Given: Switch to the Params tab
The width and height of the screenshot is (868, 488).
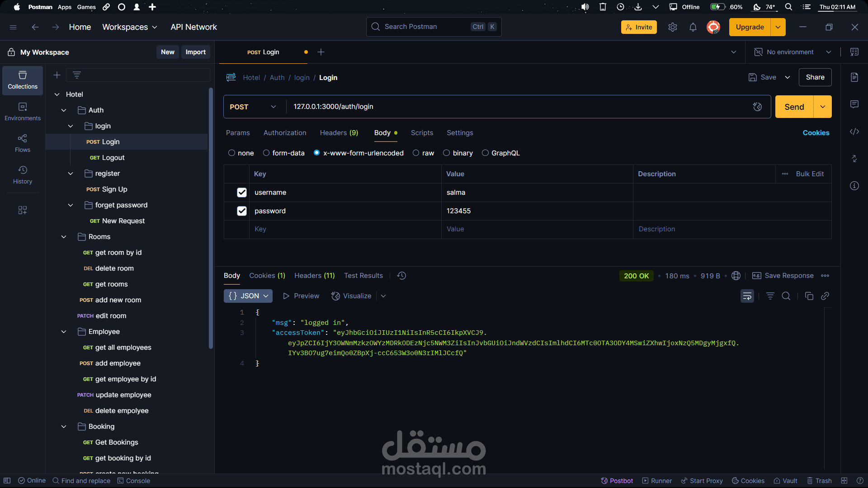Looking at the screenshot, I should point(238,133).
